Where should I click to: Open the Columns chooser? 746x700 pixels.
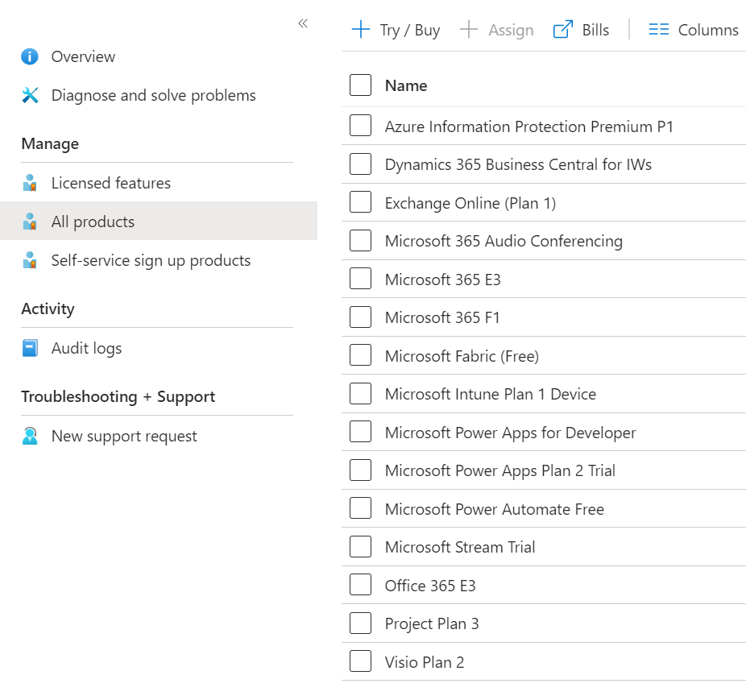click(694, 30)
